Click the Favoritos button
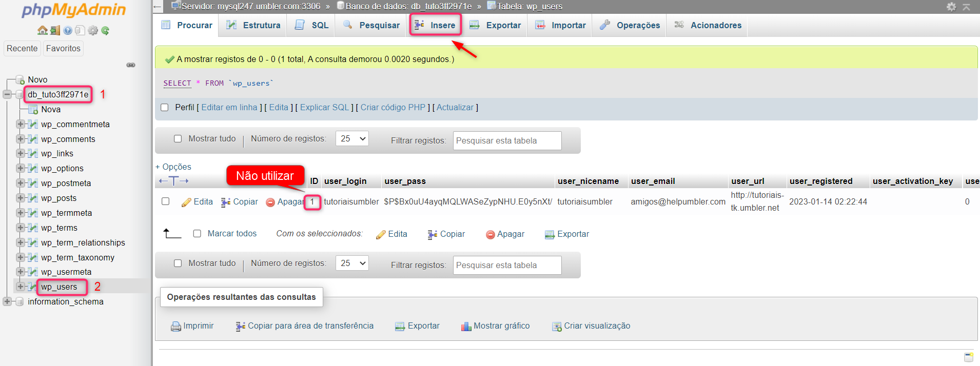 pyautogui.click(x=63, y=48)
